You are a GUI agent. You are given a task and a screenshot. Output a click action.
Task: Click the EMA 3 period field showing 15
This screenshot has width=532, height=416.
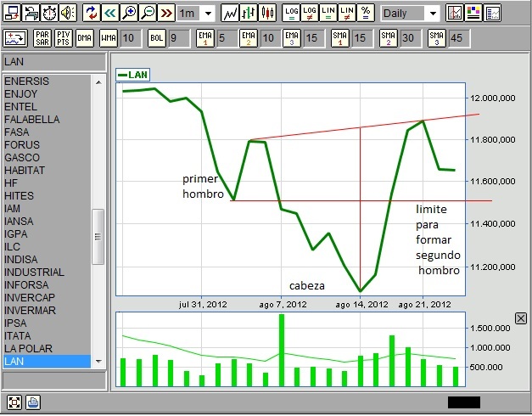(x=314, y=38)
